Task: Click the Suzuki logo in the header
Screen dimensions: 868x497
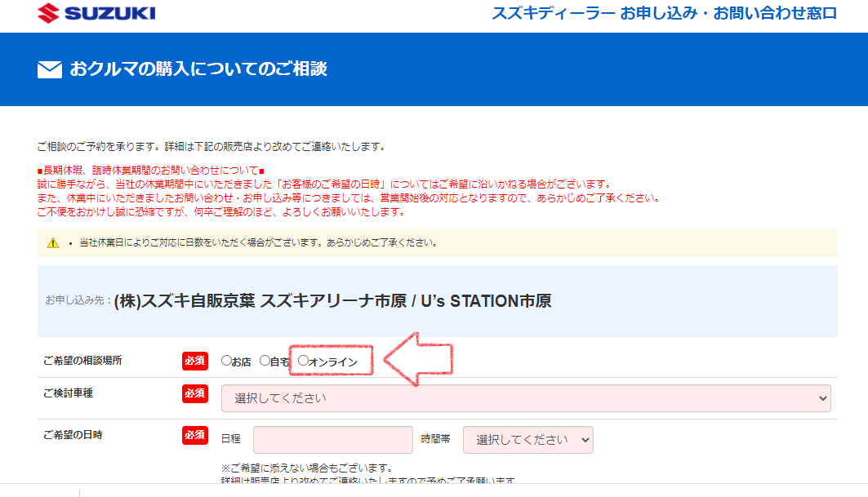Action: point(96,13)
